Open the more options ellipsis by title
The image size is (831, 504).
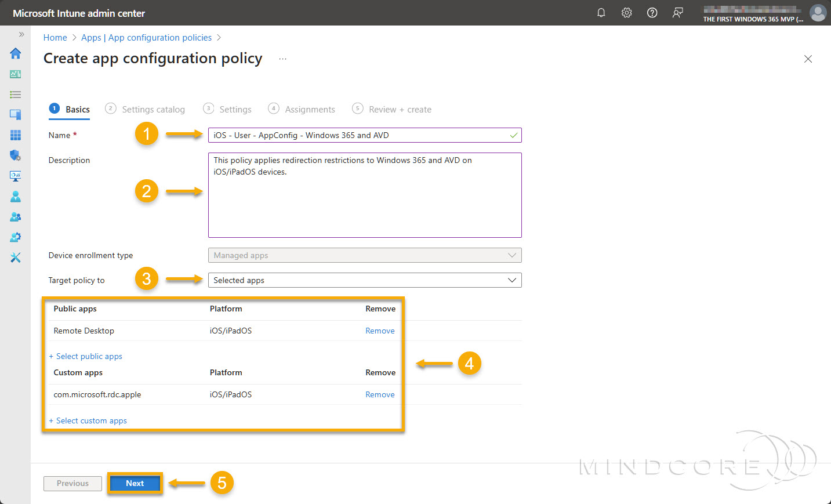click(x=282, y=59)
